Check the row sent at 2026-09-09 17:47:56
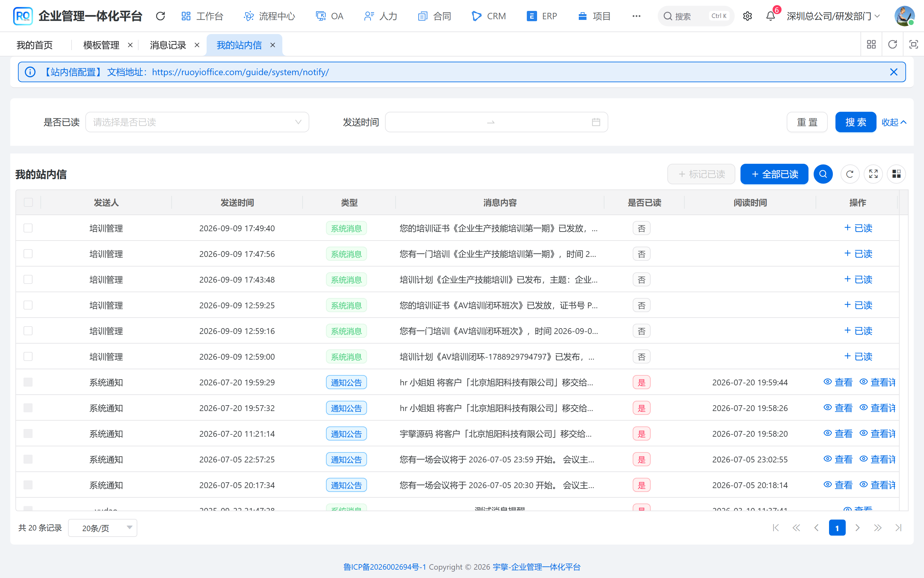The image size is (924, 578). pos(28,254)
